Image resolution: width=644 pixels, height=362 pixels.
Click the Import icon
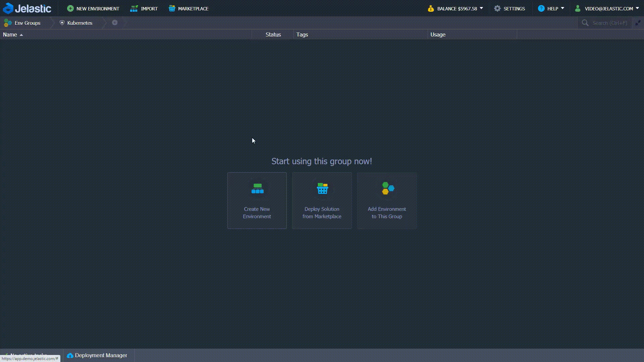tap(134, 9)
